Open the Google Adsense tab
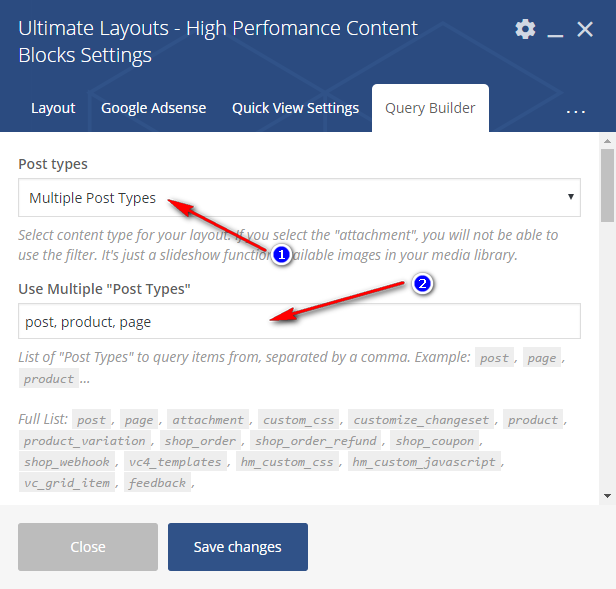 [153, 108]
